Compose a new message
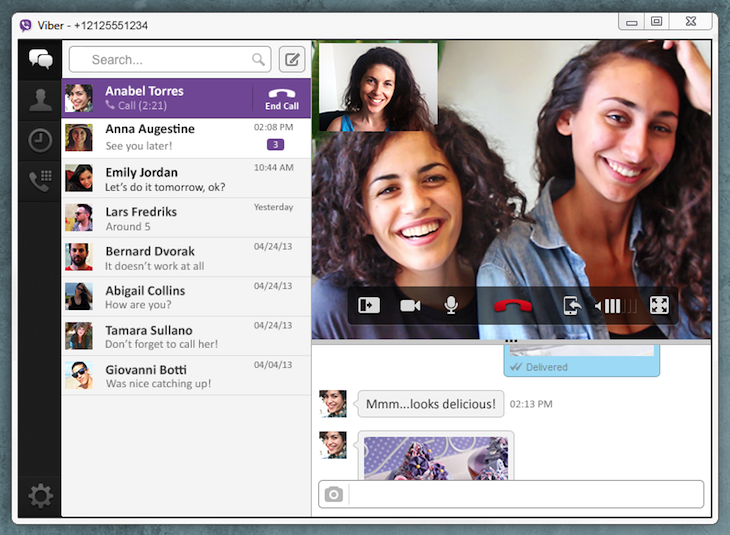This screenshot has height=535, width=730. coord(292,60)
